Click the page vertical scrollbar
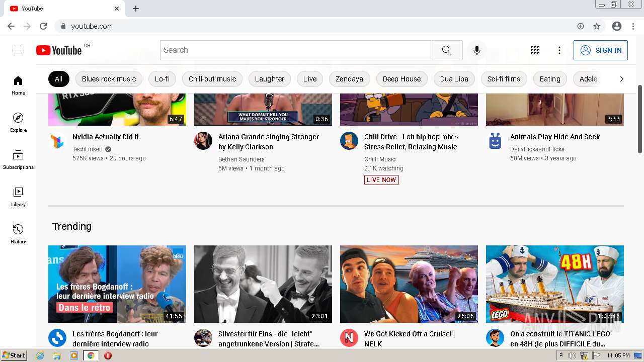Viewport: 644px width, 362px height. tap(640, 119)
